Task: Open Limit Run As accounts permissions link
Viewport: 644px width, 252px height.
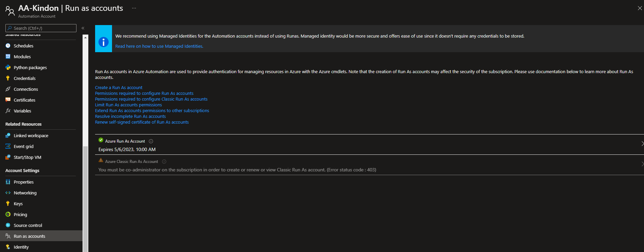Action: point(129,105)
